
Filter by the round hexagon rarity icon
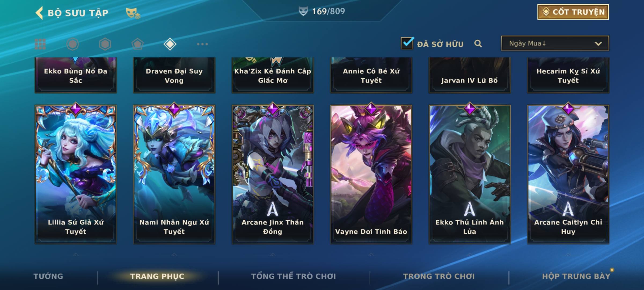[x=73, y=44]
